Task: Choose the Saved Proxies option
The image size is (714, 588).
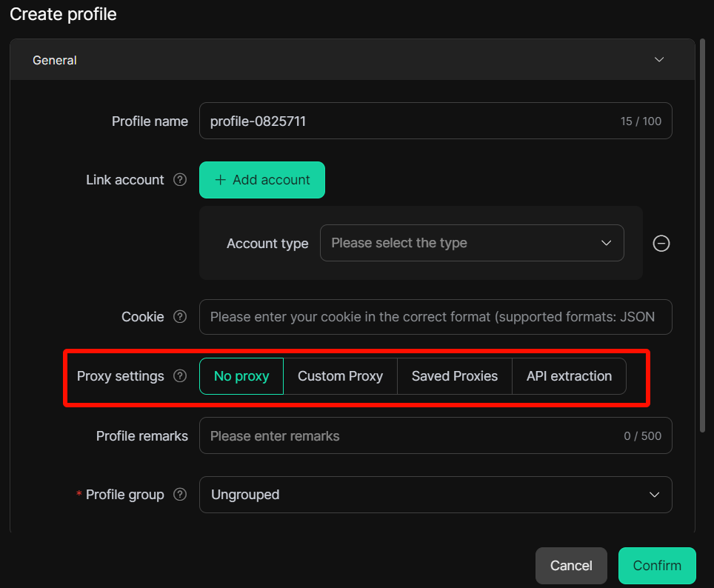Action: click(455, 376)
